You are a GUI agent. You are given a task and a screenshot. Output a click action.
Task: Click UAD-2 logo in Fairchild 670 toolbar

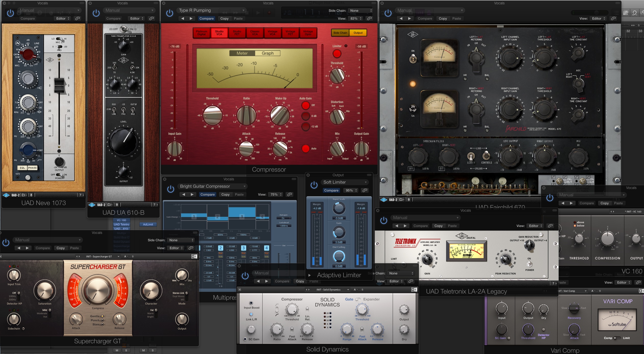389,200
